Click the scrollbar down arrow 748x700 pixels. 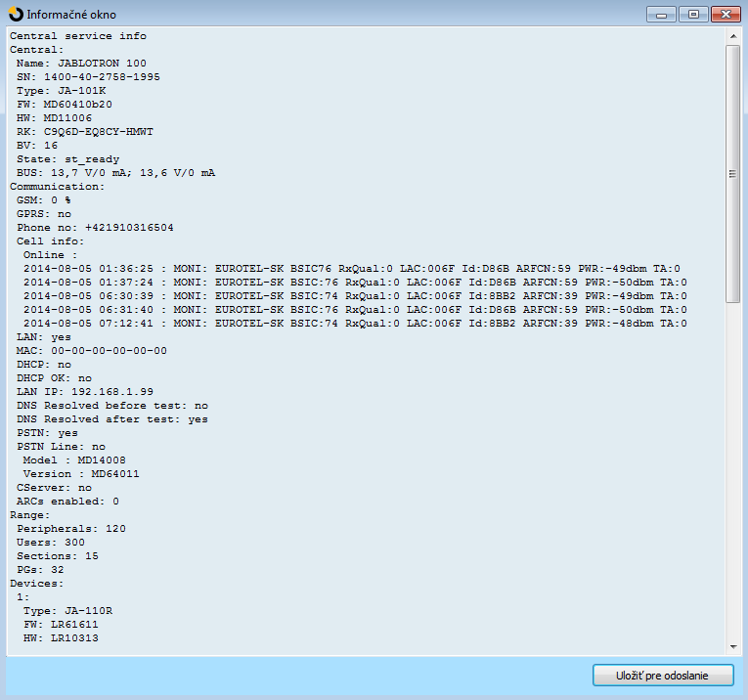coord(732,646)
